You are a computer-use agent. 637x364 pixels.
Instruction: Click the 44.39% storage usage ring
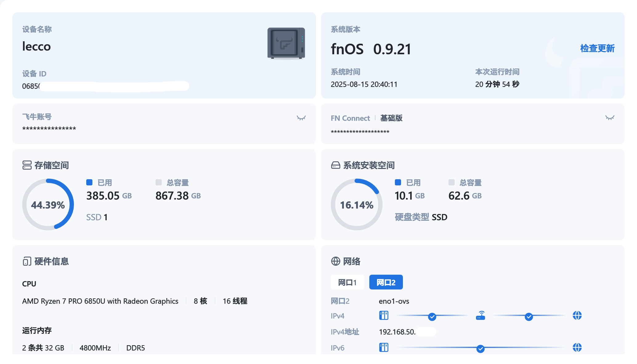coord(48,204)
